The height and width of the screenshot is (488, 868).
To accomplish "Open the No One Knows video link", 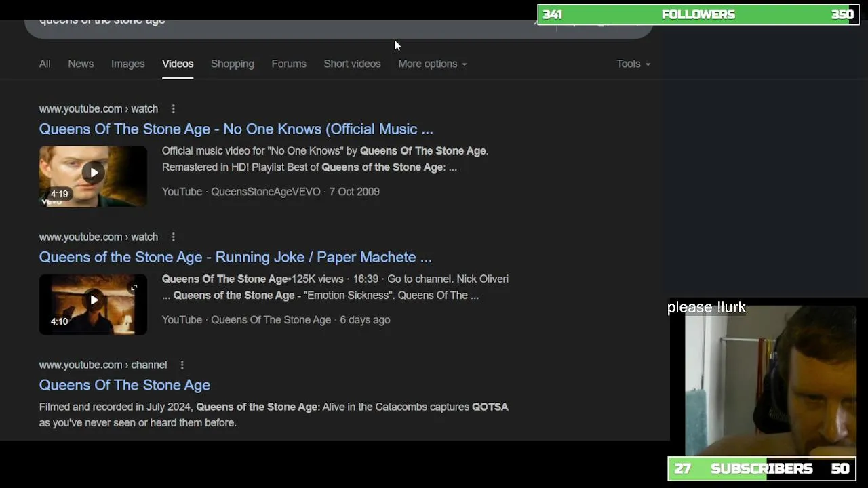I will tap(236, 129).
